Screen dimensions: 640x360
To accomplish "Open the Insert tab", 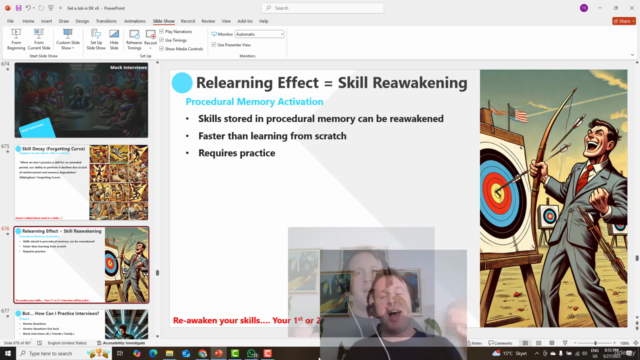I will tap(46, 21).
